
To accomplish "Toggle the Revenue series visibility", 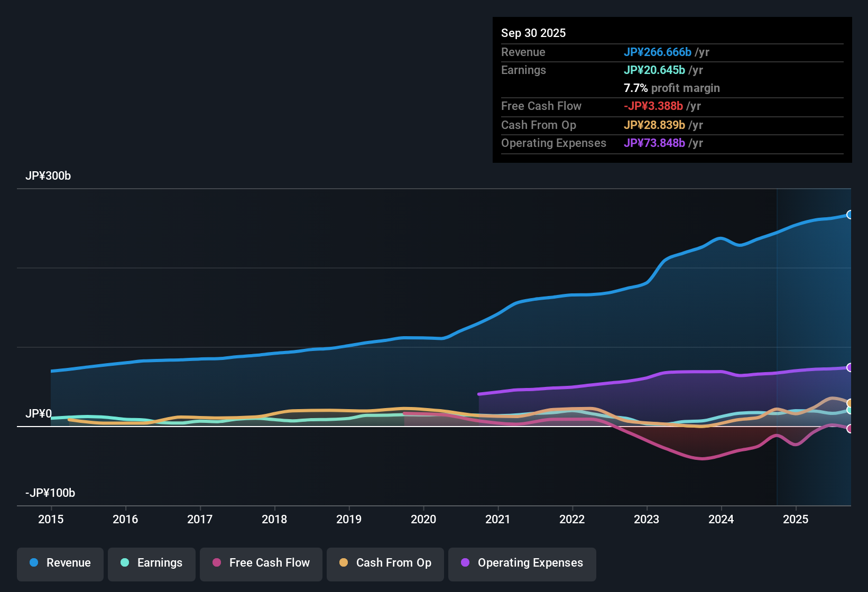I will (x=60, y=563).
